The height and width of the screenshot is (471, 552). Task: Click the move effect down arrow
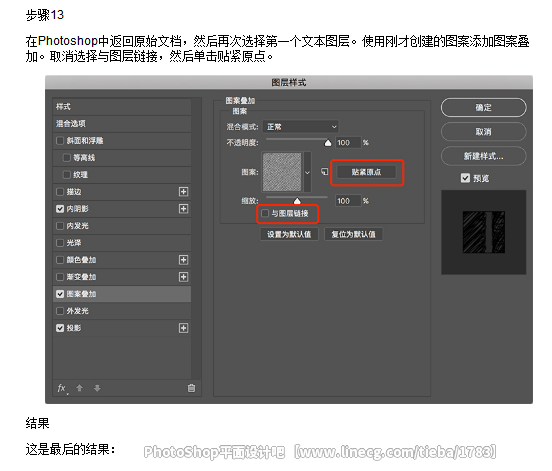pyautogui.click(x=97, y=388)
